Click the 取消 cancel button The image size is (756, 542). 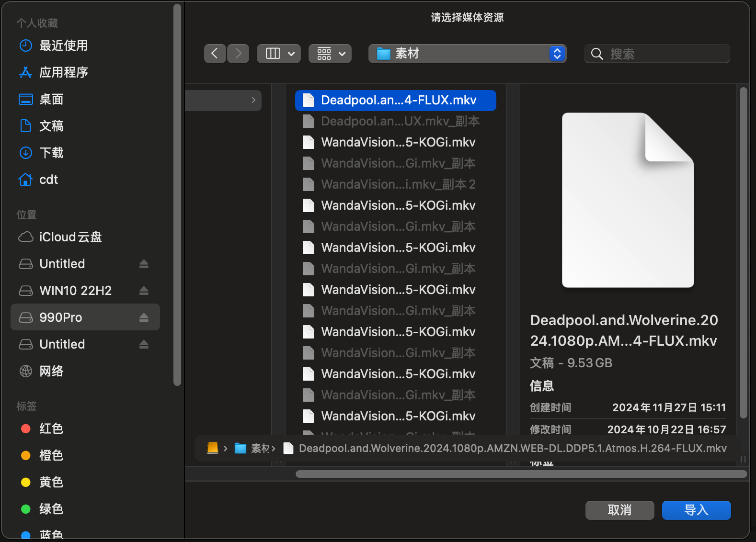tap(619, 510)
